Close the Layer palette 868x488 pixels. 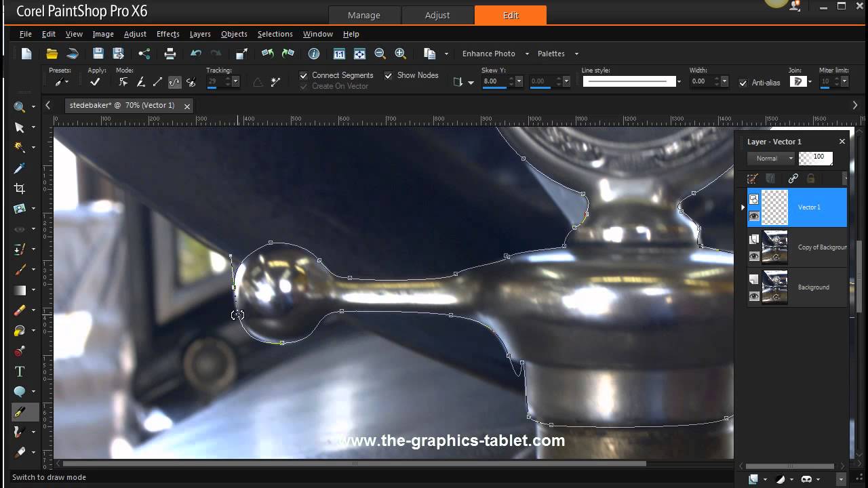click(842, 142)
